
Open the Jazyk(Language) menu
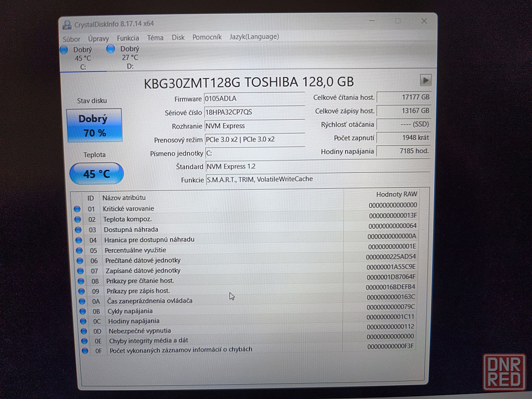point(254,36)
